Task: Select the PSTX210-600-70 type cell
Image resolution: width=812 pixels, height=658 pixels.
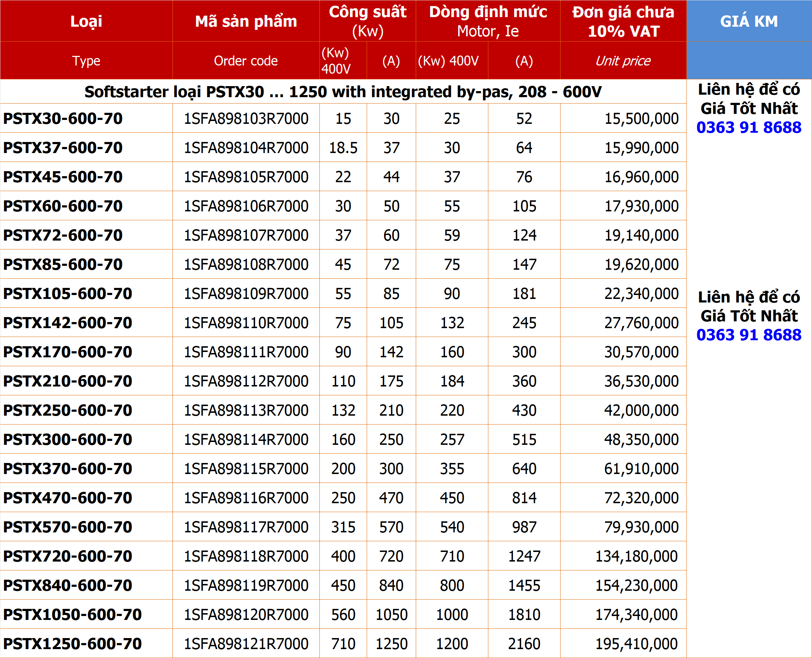Action: [x=86, y=381]
